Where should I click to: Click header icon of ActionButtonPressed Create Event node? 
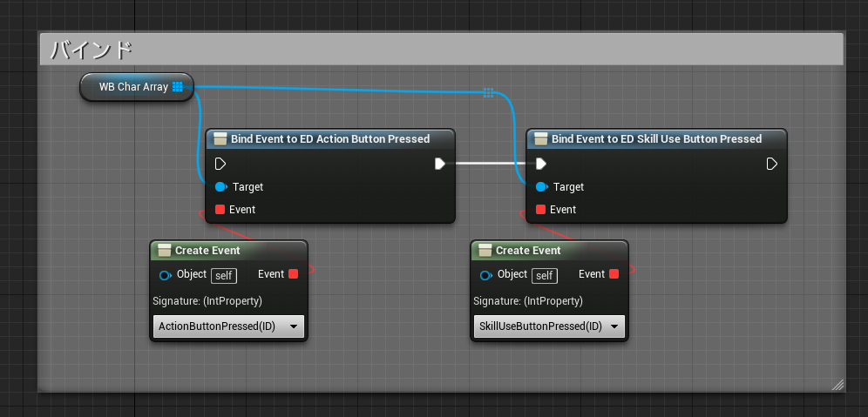[x=165, y=251]
